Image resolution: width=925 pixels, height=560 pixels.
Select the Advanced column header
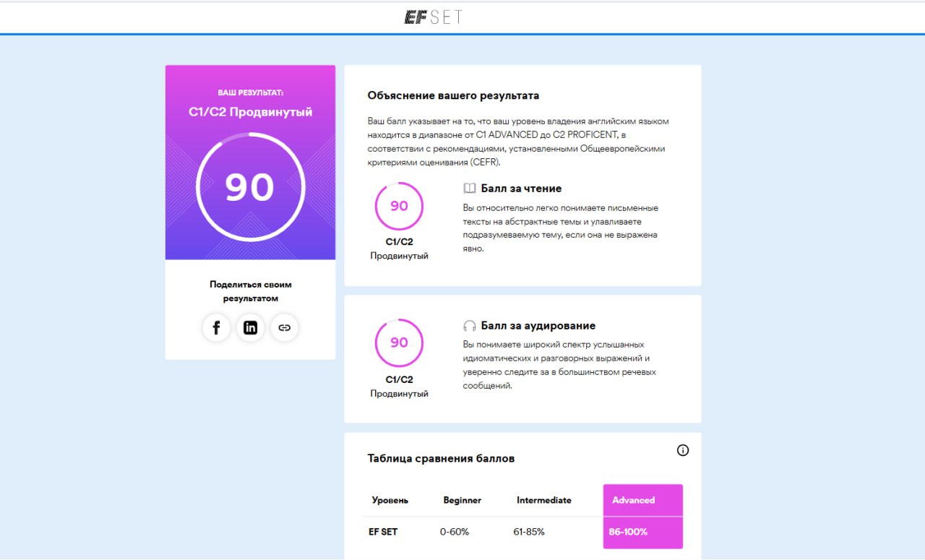[x=643, y=500]
